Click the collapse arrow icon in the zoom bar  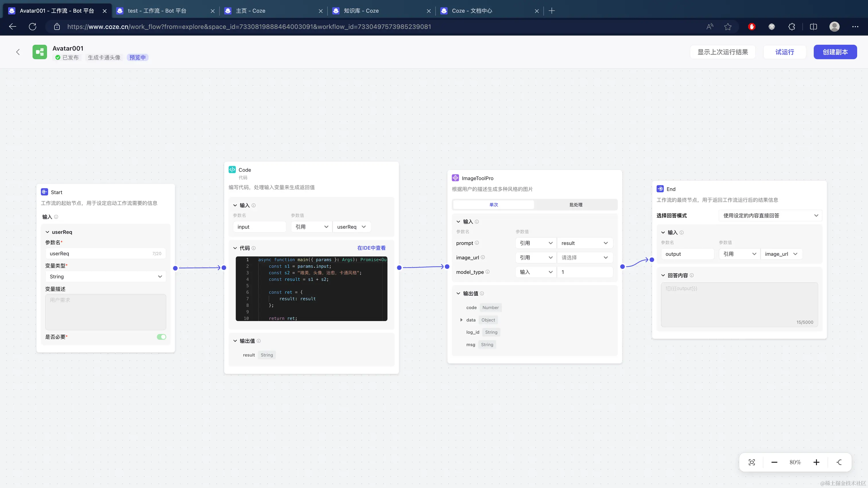pos(839,462)
